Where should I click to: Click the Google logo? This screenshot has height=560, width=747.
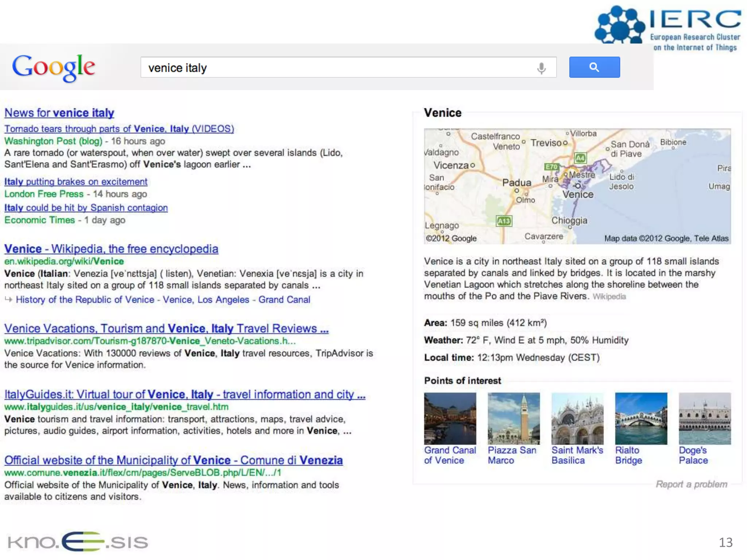pyautogui.click(x=54, y=67)
